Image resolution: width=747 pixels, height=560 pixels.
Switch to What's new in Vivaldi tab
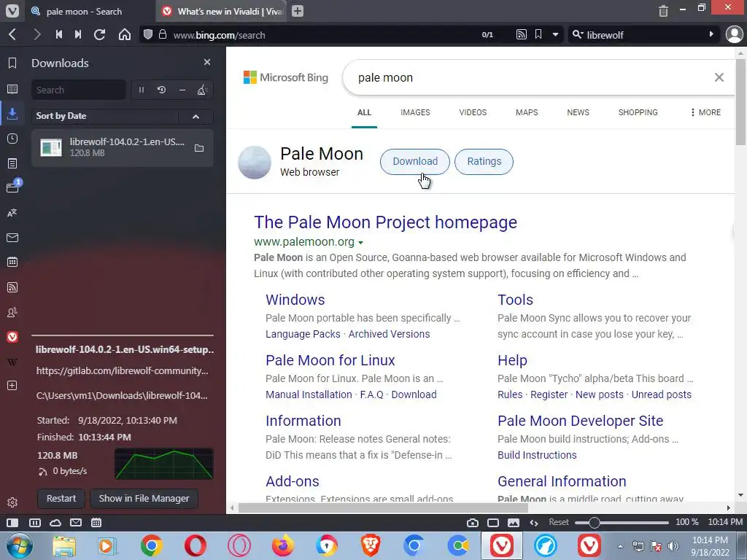[222, 11]
